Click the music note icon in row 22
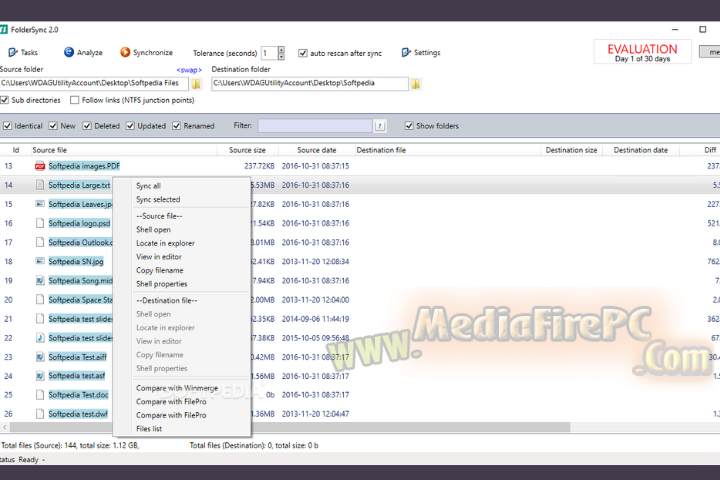Image resolution: width=720 pixels, height=480 pixels. pos(40,338)
